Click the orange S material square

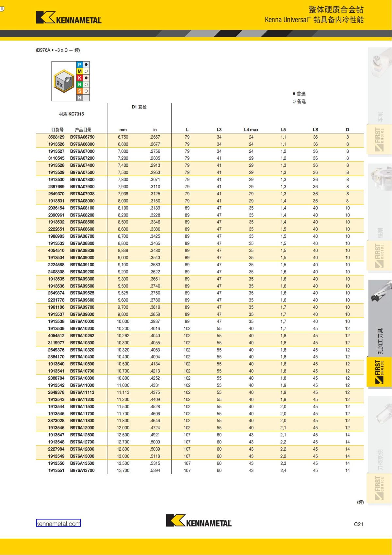80,91
